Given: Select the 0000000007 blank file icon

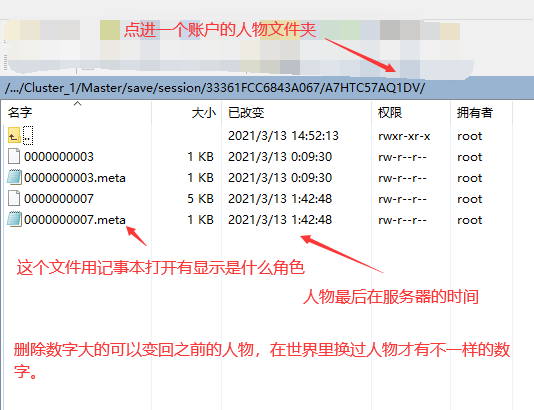Looking at the screenshot, I should click(x=14, y=199).
